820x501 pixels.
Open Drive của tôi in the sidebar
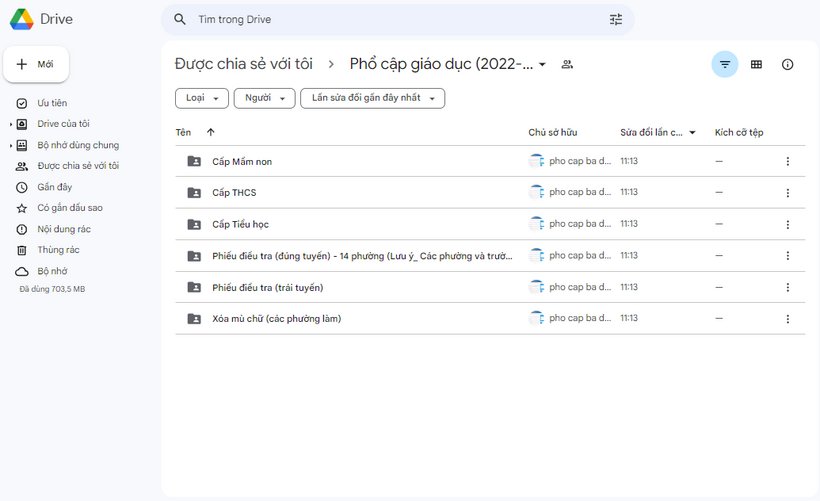(x=63, y=124)
